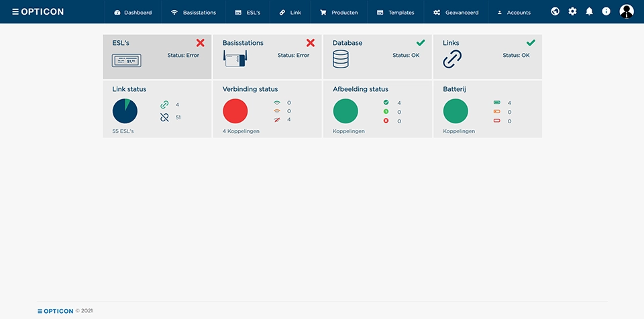Viewport: 644px width, 319px height.
Task: Click the Link status pie chart
Action: [125, 111]
